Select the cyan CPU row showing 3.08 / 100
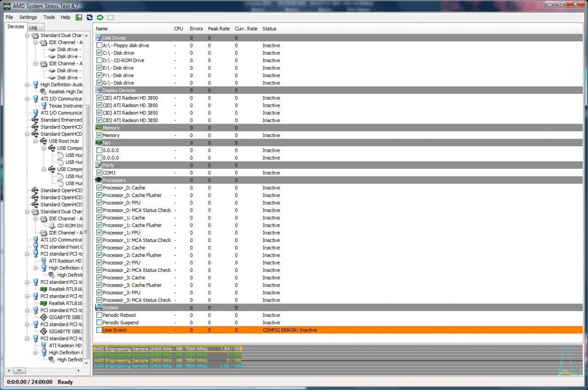Viewport: 588px width, 390px height. click(x=168, y=366)
